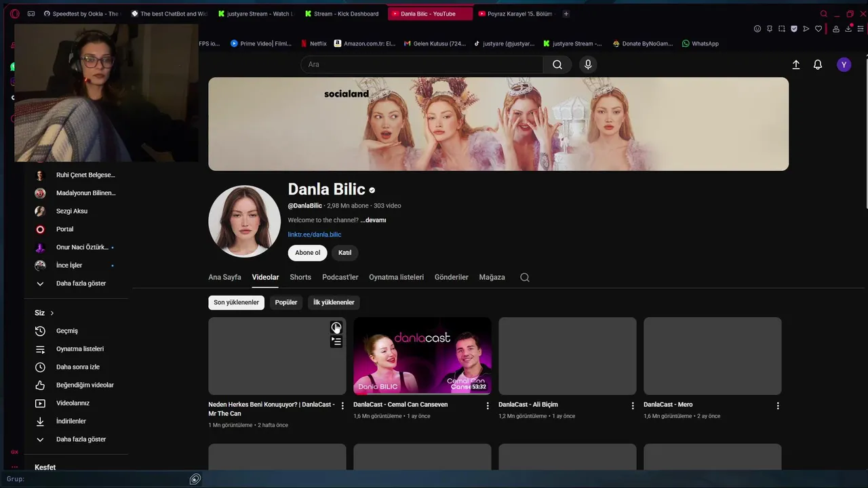
Task: Search within channel using magnifier icon
Action: click(525, 277)
